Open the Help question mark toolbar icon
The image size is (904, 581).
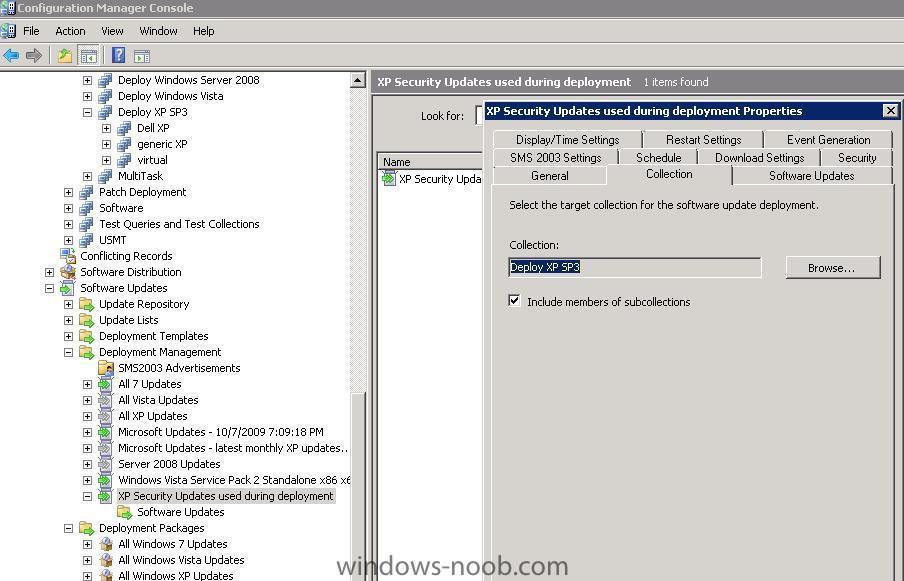[x=118, y=55]
